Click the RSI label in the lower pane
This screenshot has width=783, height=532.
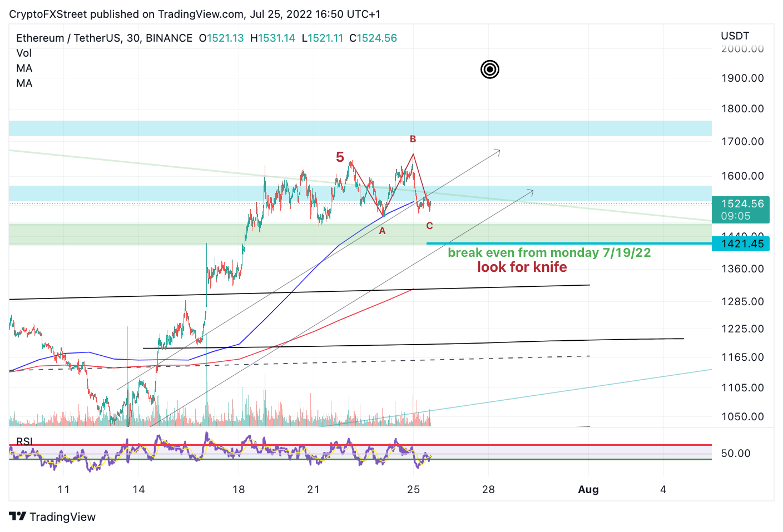coord(23,441)
